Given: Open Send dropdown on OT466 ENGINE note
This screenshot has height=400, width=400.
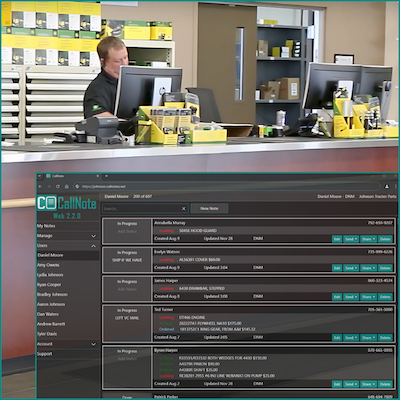Looking at the screenshot, I should pos(351,338).
